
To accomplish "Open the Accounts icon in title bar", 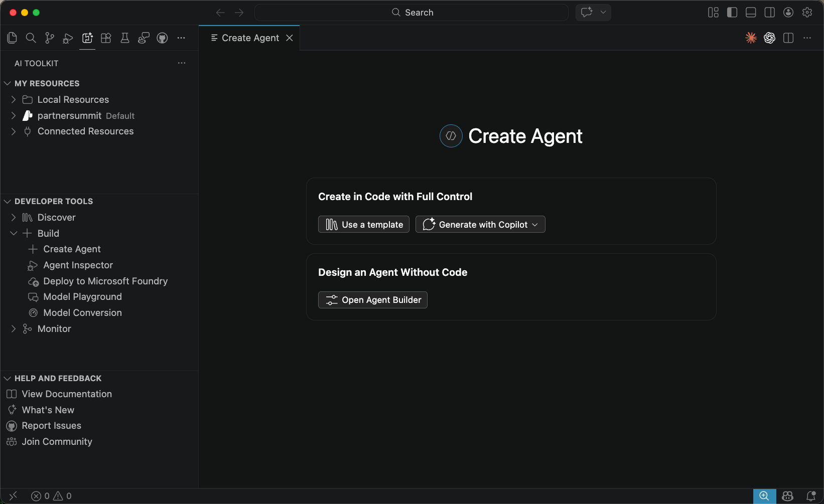I will point(788,13).
